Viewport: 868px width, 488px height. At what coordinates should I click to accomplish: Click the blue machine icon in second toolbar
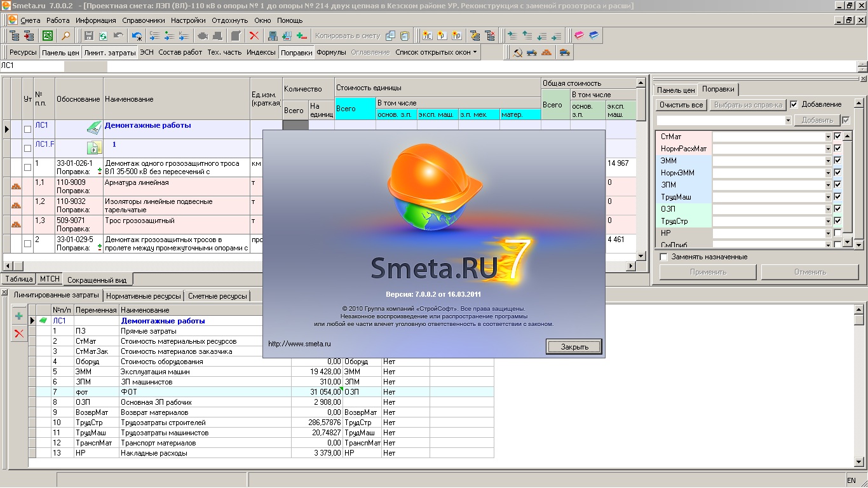tap(532, 52)
